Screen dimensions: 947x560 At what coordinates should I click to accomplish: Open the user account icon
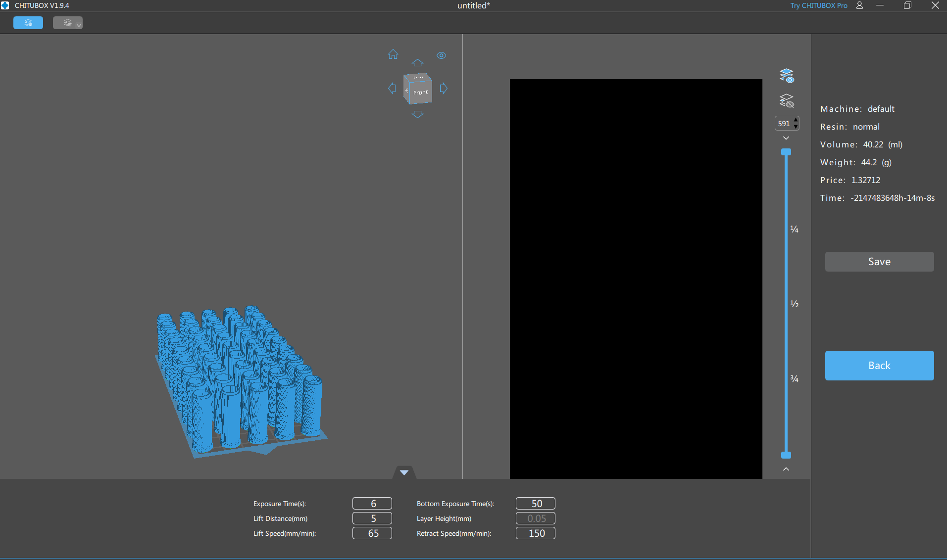859,5
